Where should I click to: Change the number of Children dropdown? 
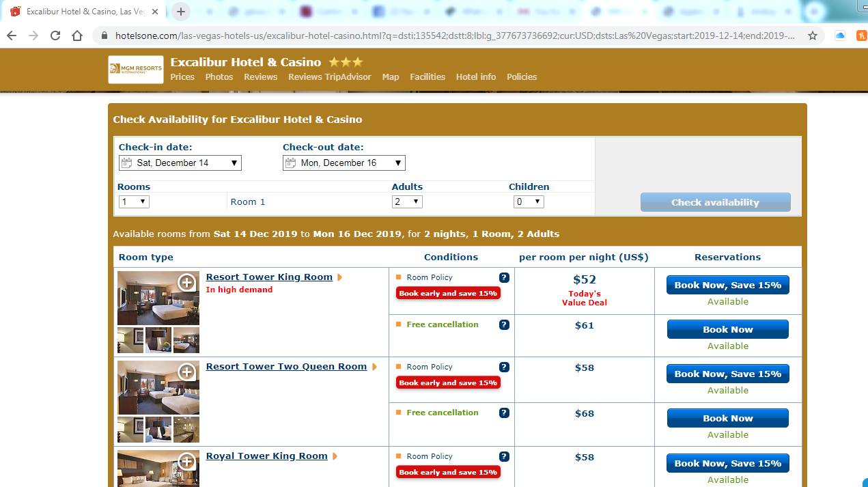click(x=529, y=202)
